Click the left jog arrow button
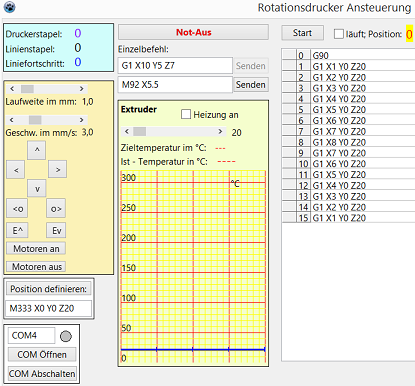415x386 pixels. pos(16,170)
